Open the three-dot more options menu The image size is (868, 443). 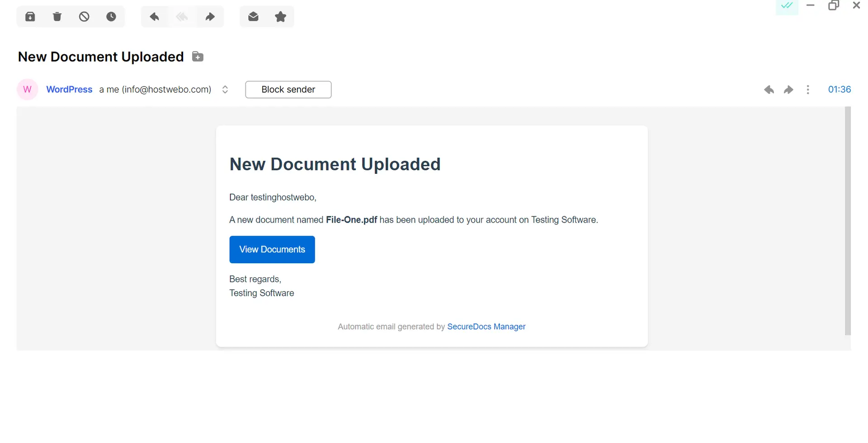[808, 89]
